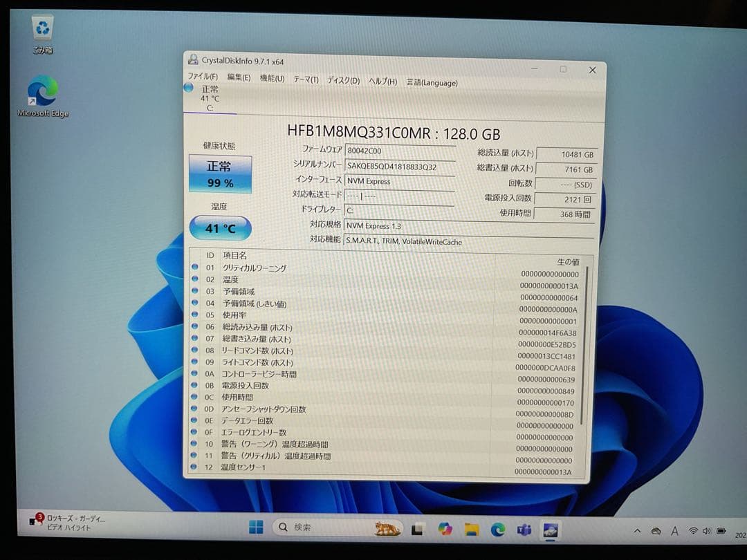Click the S.M.A.R.T. list vertical scrollbar
Screen dimensions: 747x560
point(586,346)
